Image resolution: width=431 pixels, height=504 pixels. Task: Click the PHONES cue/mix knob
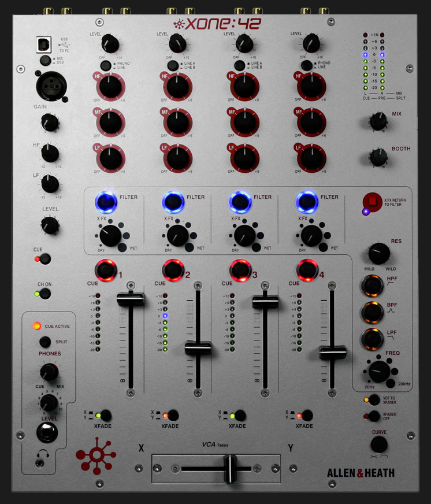(49, 372)
